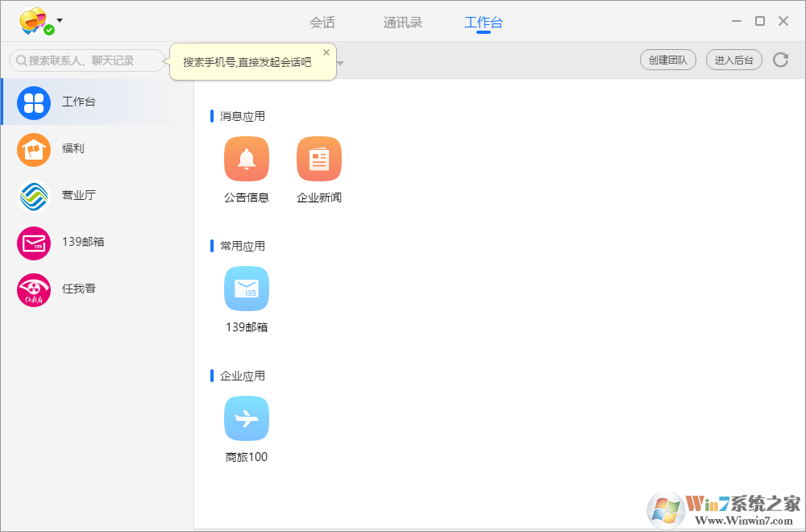The width and height of the screenshot is (806, 532).
Task: Click the refresh icon at top right
Action: click(780, 60)
